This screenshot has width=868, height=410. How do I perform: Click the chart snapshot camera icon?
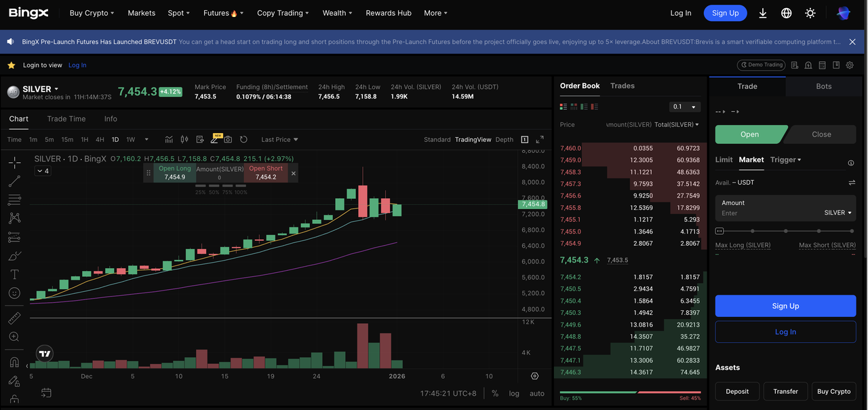pyautogui.click(x=228, y=139)
